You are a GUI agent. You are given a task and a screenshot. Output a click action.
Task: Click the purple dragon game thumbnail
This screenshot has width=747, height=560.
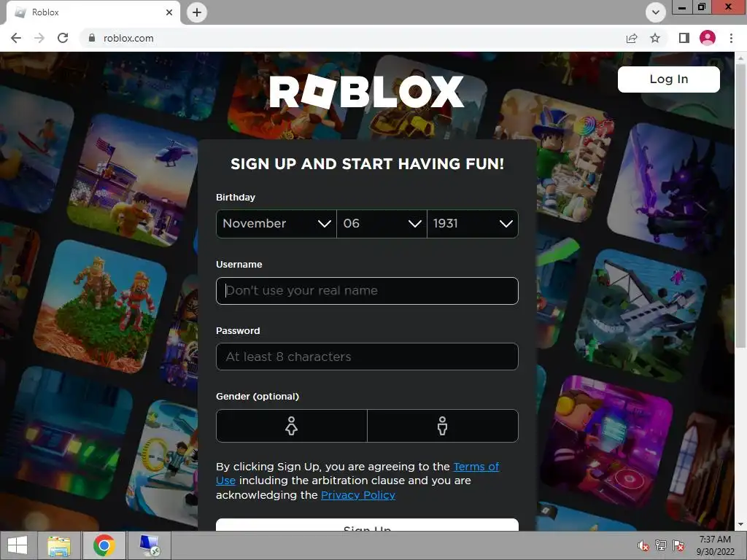coord(672,187)
